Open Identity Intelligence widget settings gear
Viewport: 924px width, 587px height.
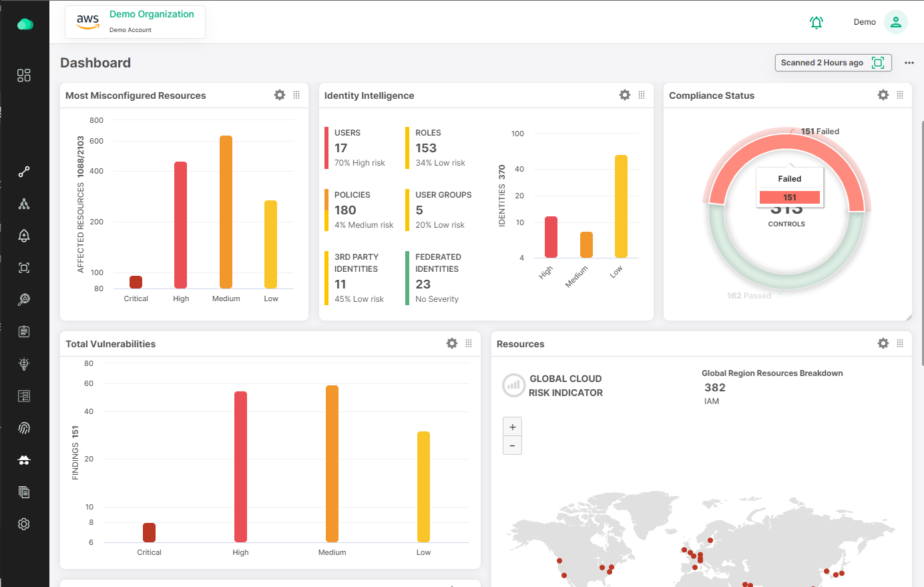624,95
